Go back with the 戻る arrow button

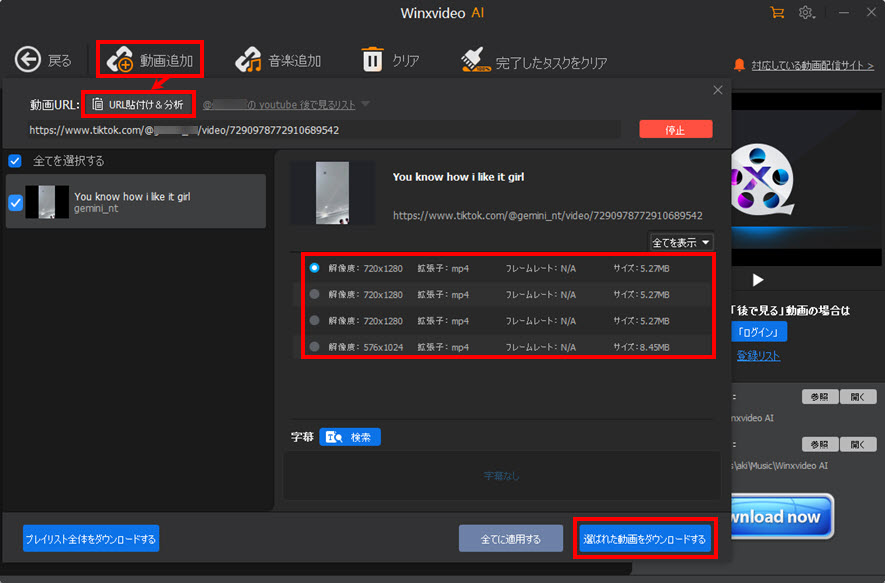point(43,60)
